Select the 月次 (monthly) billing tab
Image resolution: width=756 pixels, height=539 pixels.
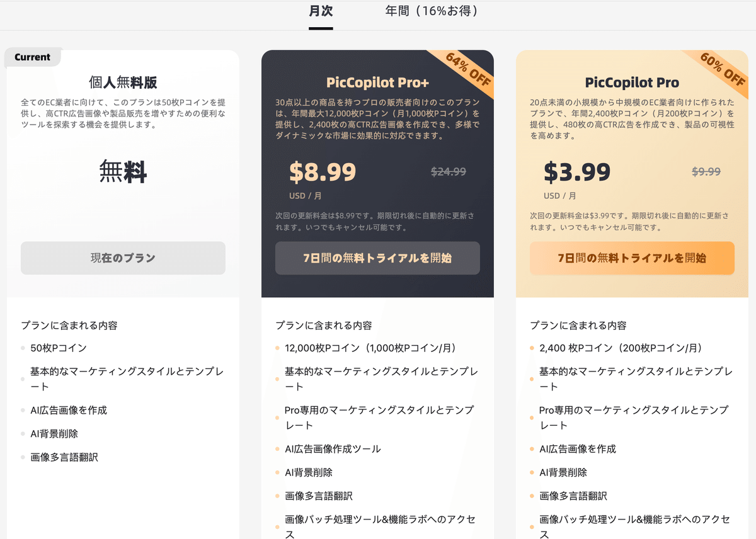[x=321, y=11]
